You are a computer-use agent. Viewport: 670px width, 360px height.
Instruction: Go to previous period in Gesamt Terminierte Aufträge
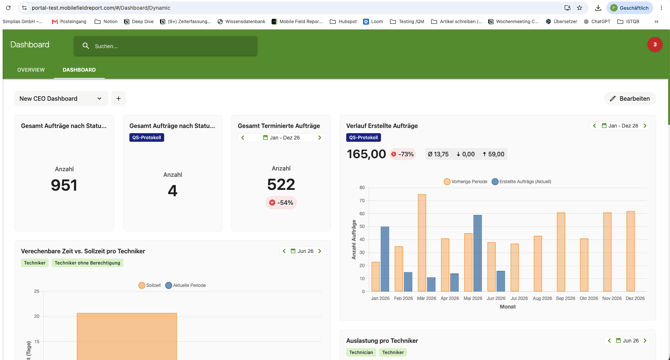coord(243,138)
